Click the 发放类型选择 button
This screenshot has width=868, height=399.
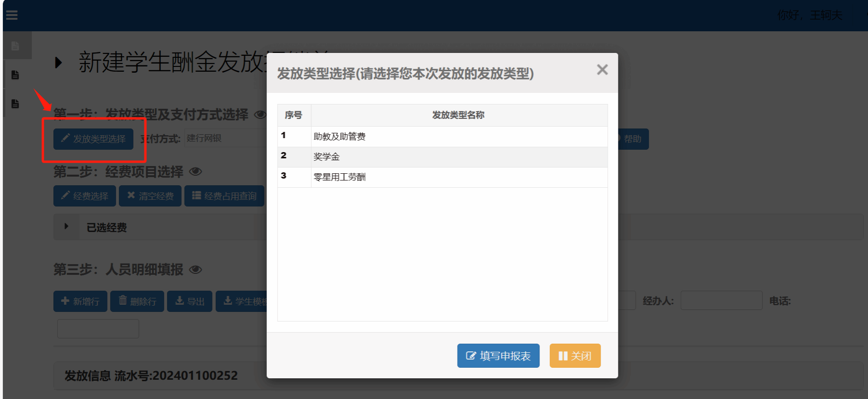[93, 139]
